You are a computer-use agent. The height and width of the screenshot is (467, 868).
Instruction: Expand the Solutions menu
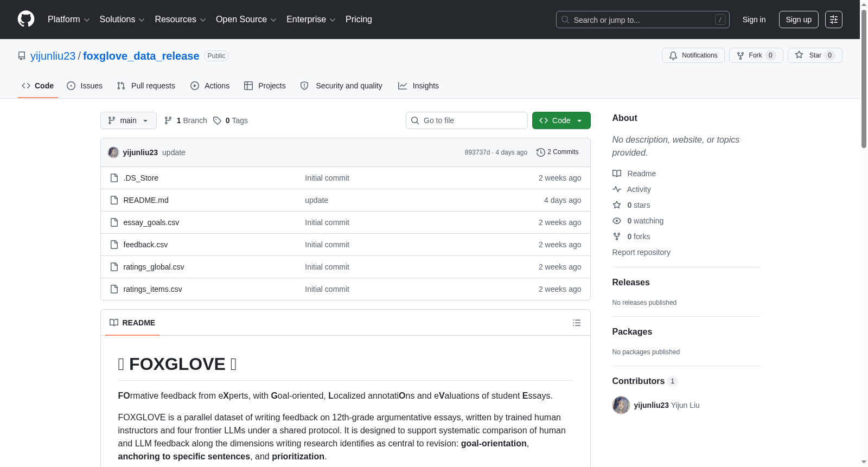point(122,20)
